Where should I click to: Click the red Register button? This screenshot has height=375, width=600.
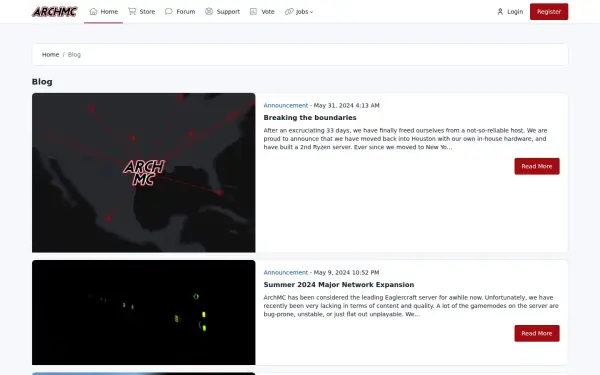[x=549, y=11]
